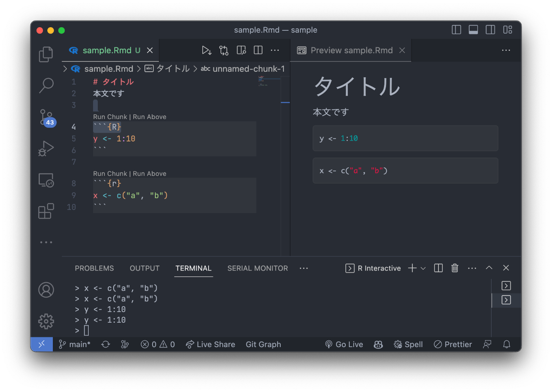552x392 pixels.
Task: Start Go Live server
Action: (344, 344)
